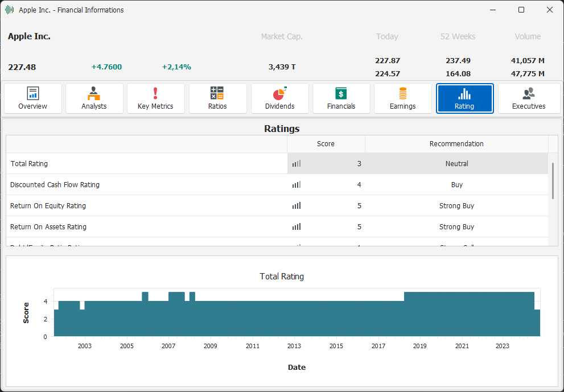Minimize the Financial Informations window

pyautogui.click(x=493, y=10)
